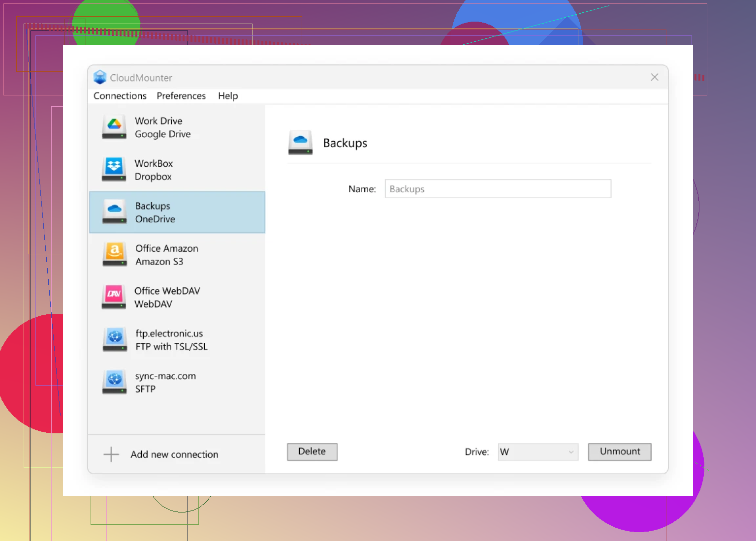Click the Google Drive icon for Work Drive
The width and height of the screenshot is (756, 541).
pyautogui.click(x=114, y=127)
